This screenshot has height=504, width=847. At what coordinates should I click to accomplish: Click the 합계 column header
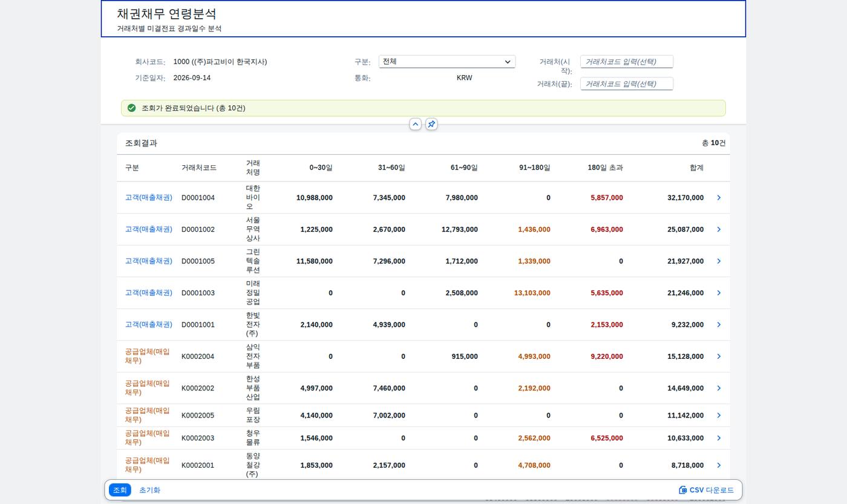[696, 168]
